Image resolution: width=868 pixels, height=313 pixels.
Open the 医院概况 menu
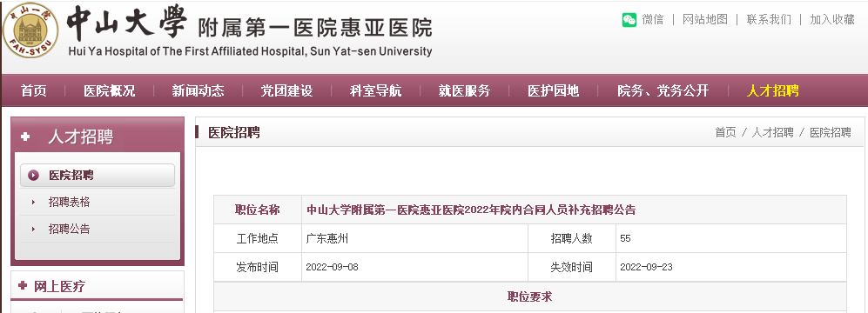click(x=109, y=90)
